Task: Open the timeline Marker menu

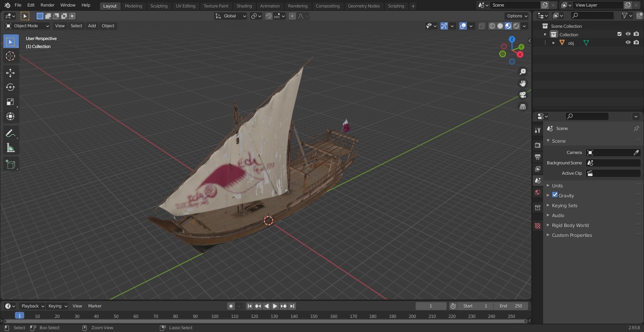Action: [95, 306]
